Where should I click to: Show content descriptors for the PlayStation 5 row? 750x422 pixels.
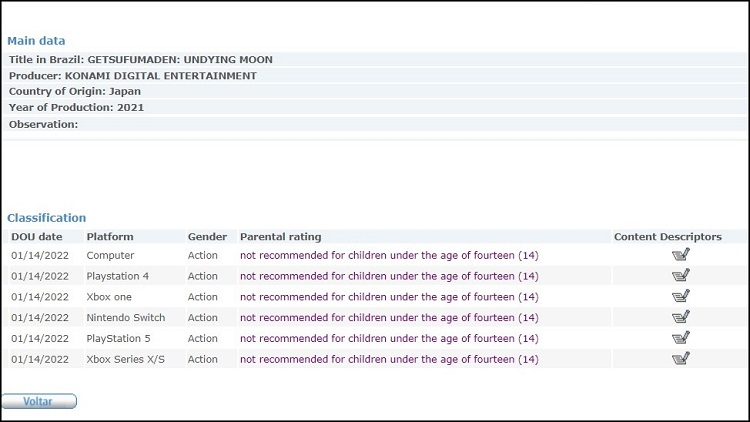pyautogui.click(x=681, y=338)
